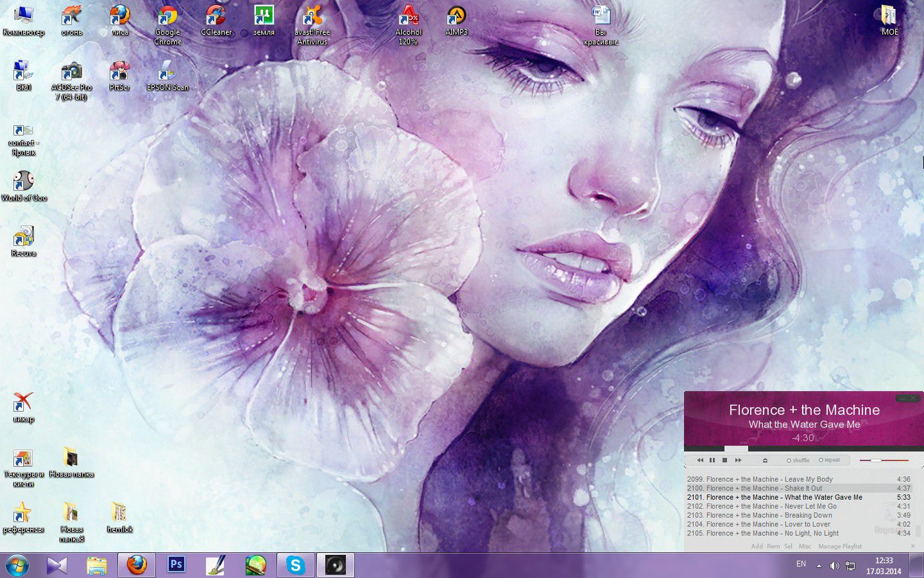Select track 2101 What the Water Gave Me
924x578 pixels.
click(x=799, y=497)
